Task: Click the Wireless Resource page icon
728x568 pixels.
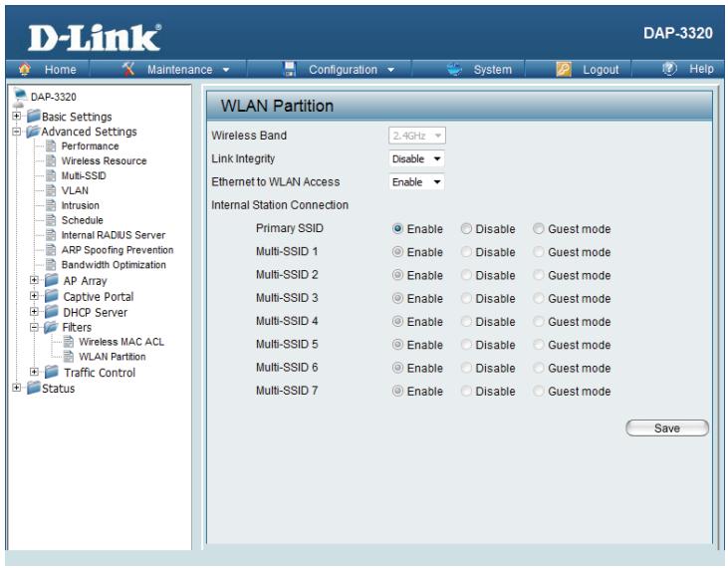Action: [52, 161]
